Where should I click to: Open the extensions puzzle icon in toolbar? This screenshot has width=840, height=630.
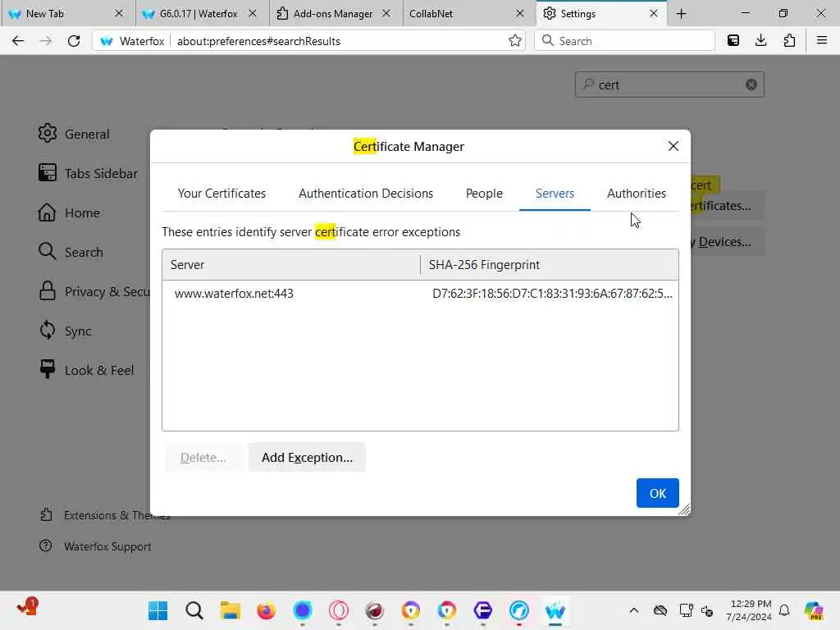coord(789,41)
